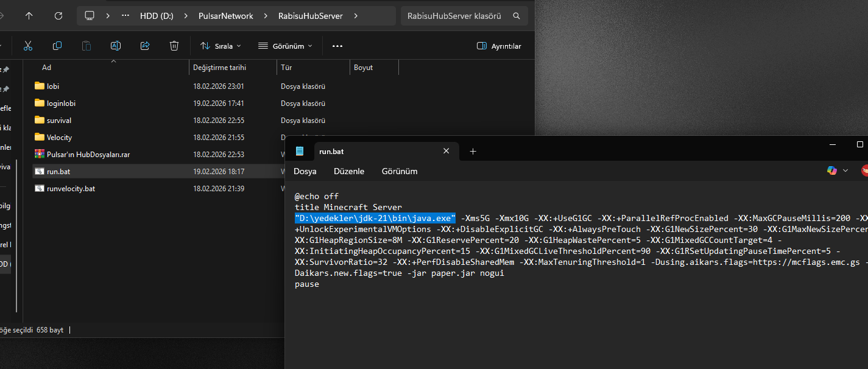Click the Share icon in Explorer toolbar
Viewport: 868px width, 369px height.
click(x=145, y=46)
